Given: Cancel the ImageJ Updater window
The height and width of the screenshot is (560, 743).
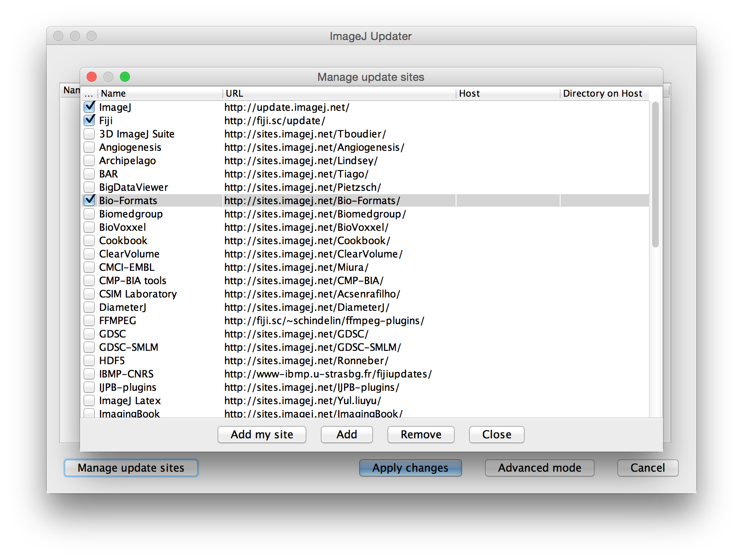Looking at the screenshot, I should point(648,468).
